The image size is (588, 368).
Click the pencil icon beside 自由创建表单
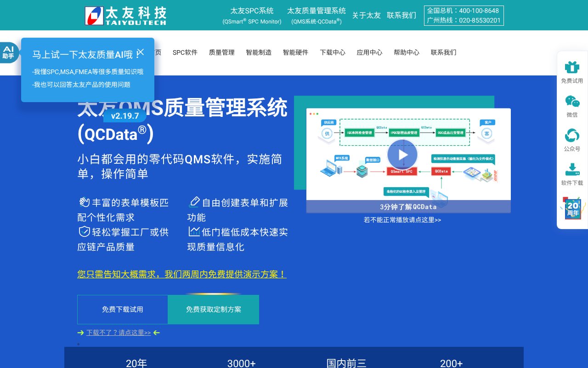(x=194, y=201)
